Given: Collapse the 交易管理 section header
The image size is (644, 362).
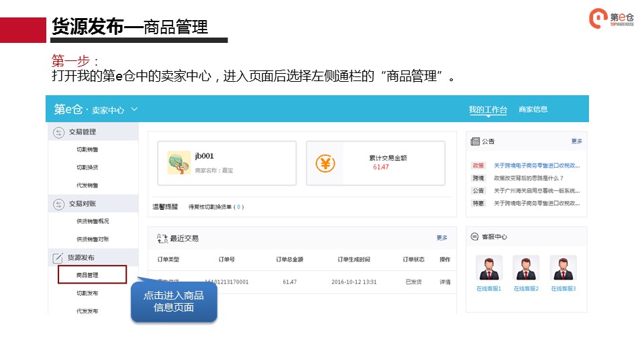Looking at the screenshot, I should [93, 132].
